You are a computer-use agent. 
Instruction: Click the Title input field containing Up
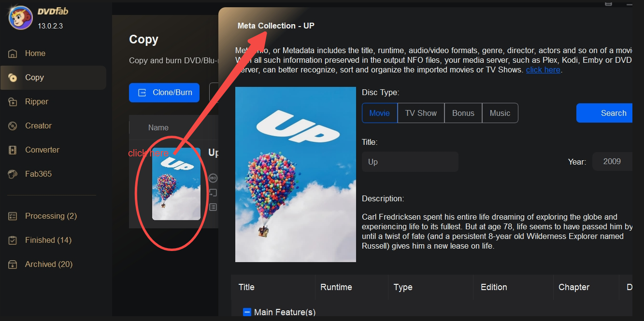[x=410, y=162]
